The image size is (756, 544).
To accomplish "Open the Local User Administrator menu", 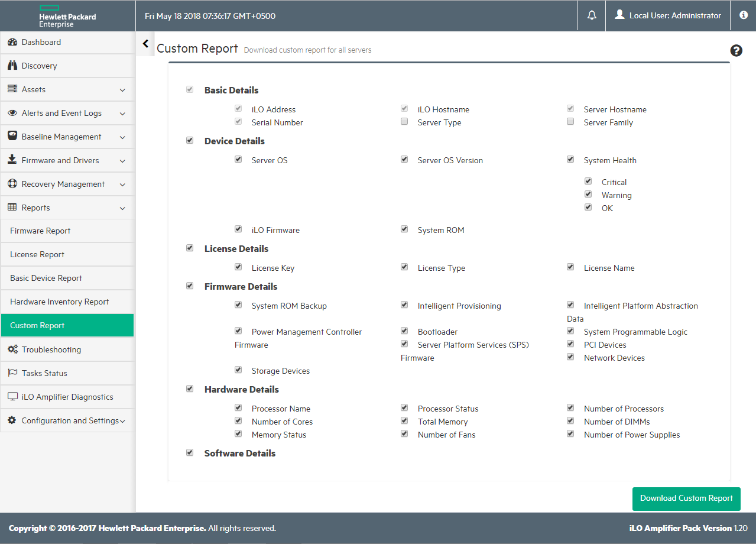I will (x=668, y=15).
